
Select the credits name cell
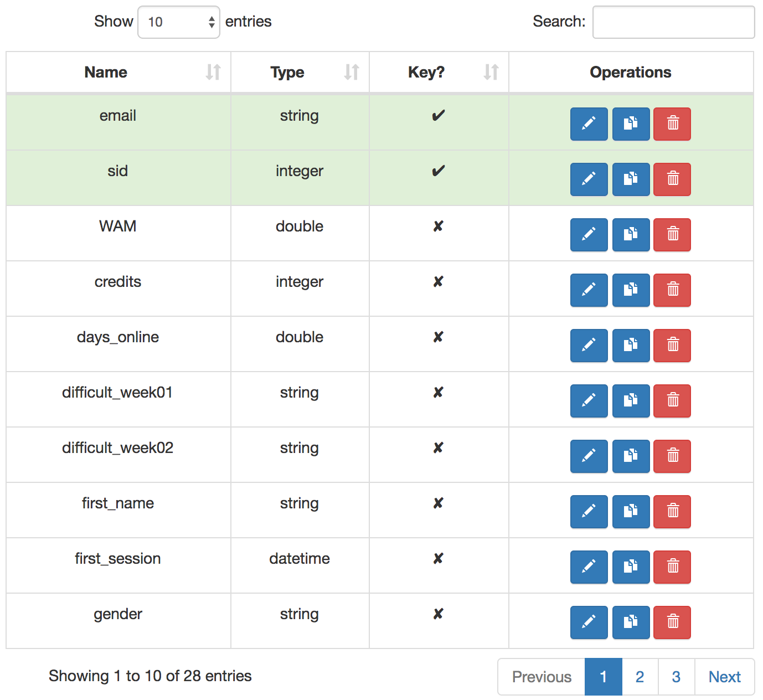118,289
